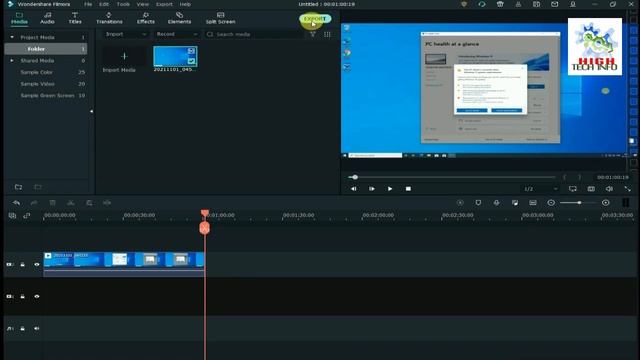Open the gift store icon in title bar

pyautogui.click(x=500, y=4)
